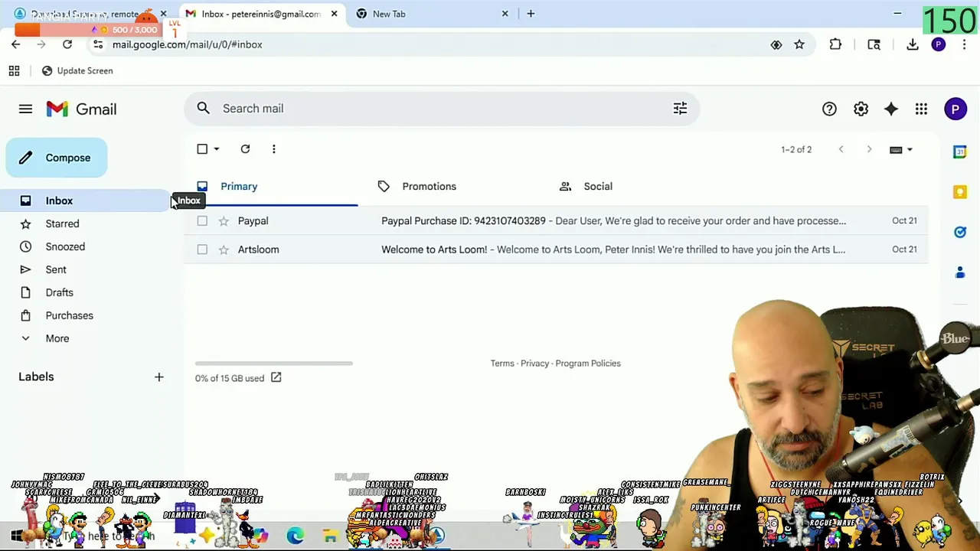Check the Artsloom email checkbox

coord(202,249)
